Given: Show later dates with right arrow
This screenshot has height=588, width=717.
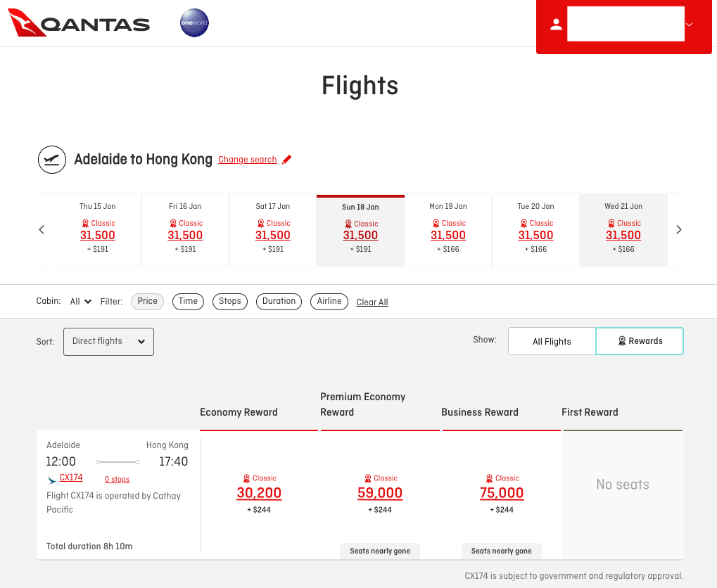Looking at the screenshot, I should point(678,229).
